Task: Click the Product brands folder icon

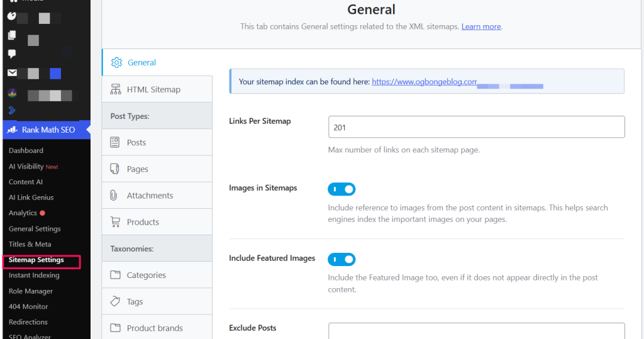Action: tap(116, 328)
